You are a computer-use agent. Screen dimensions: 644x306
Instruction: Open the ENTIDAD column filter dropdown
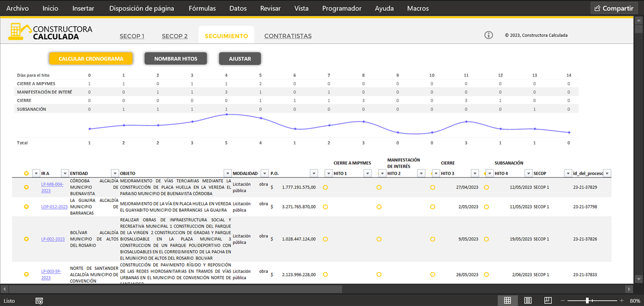115,174
